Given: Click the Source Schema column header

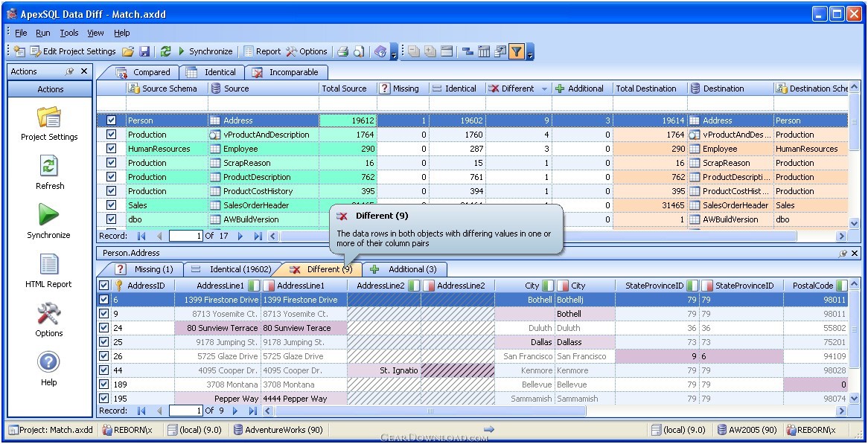Looking at the screenshot, I should [x=167, y=89].
